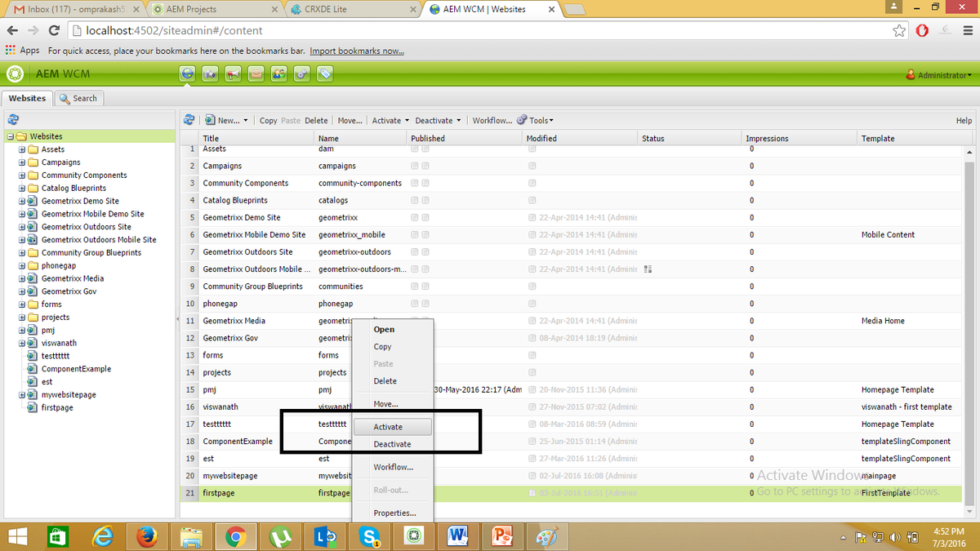Choose Activate from the context menu
Viewport: 980px width, 551px height.
point(392,427)
